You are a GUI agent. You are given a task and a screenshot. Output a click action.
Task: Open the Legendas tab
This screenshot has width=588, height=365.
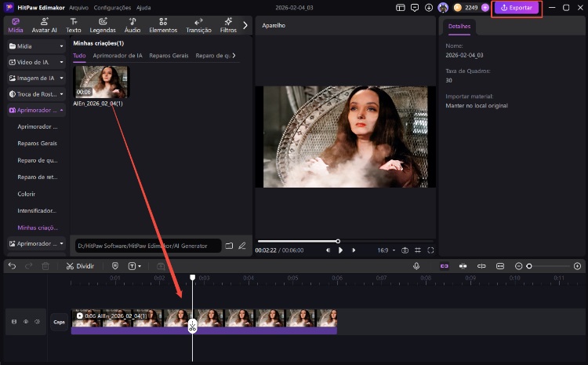(103, 26)
